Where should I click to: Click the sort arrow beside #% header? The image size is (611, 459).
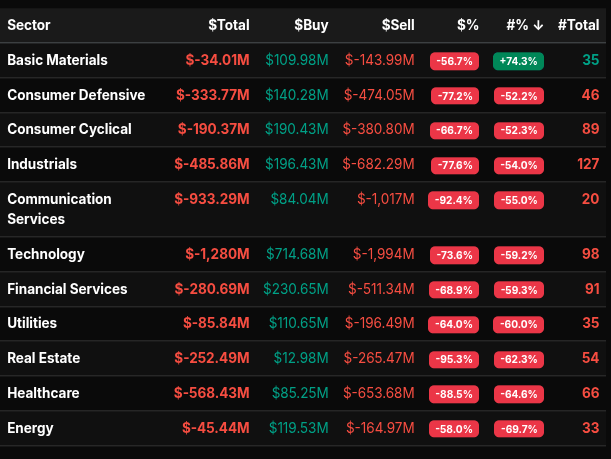point(538,25)
